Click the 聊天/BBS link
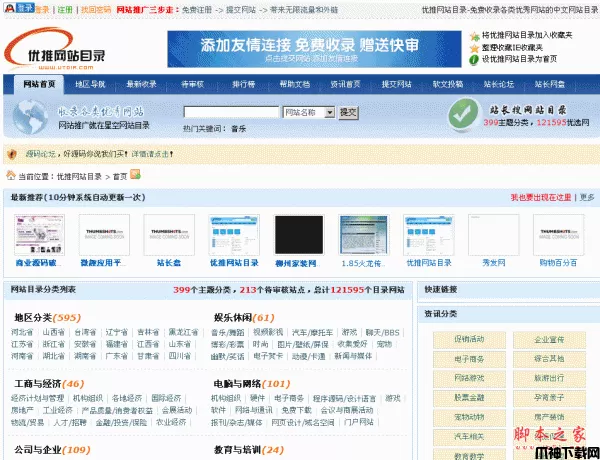The width and height of the screenshot is (600, 460). coord(383,333)
